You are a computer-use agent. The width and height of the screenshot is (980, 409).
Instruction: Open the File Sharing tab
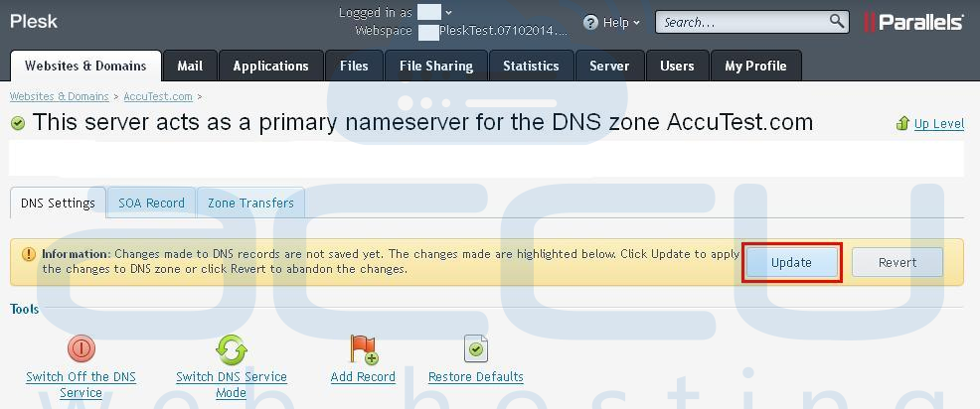click(x=436, y=66)
